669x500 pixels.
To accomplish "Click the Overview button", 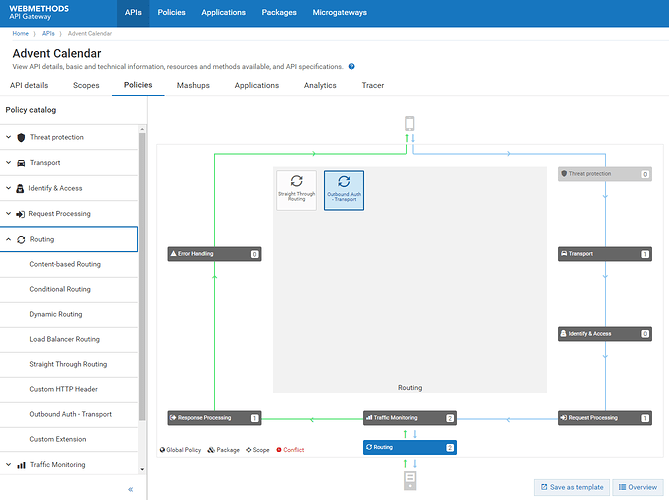I will [x=637, y=487].
